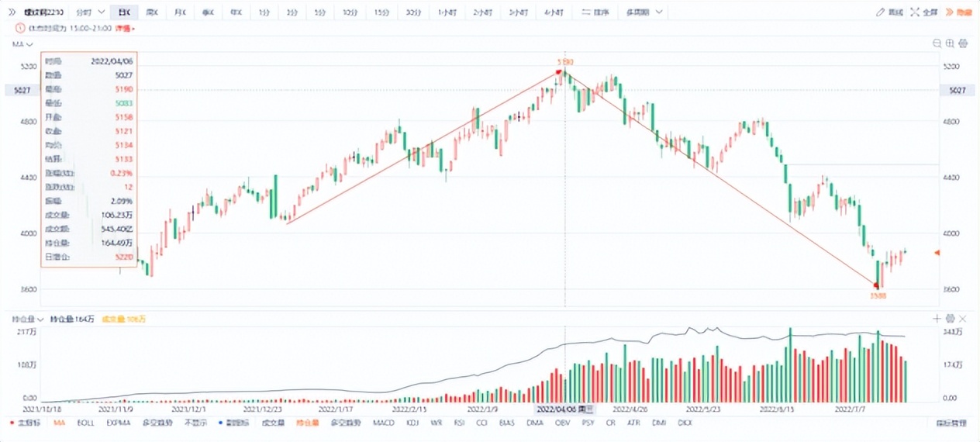Close the volume sub-panel with X
This screenshot has height=442, width=980.
(963, 319)
